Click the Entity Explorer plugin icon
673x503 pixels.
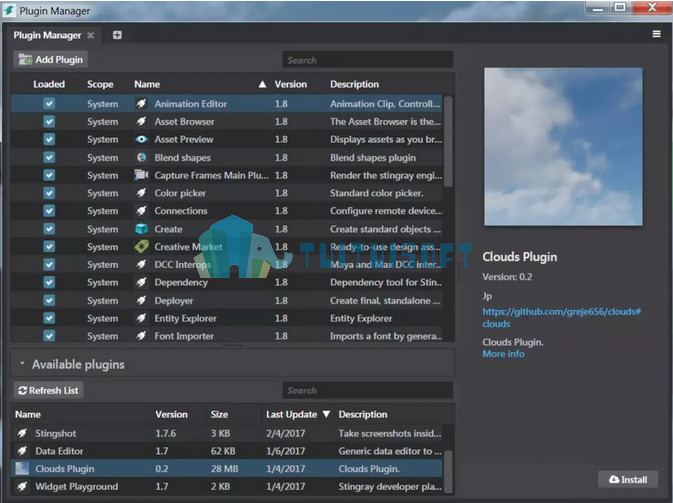point(141,318)
